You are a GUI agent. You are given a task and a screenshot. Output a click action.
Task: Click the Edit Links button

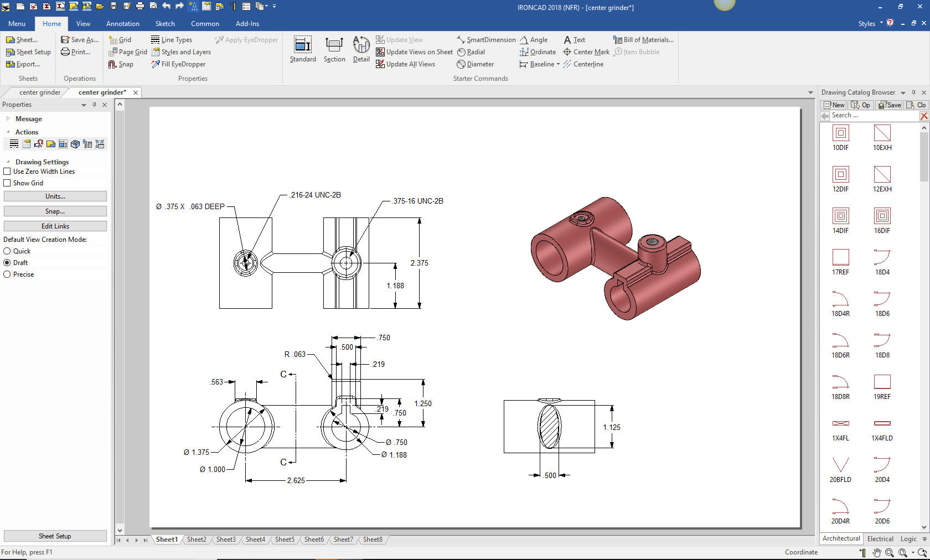point(55,226)
